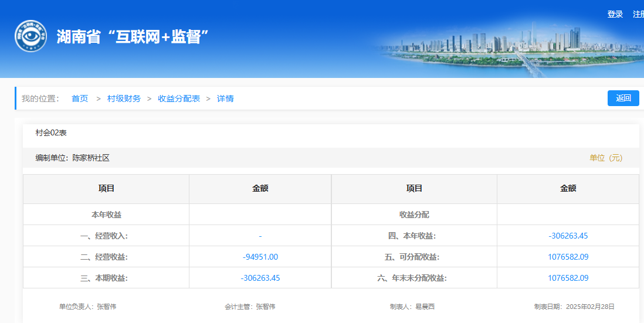
Task: Click the 六、年末未分配收益 row label
Action: pos(412,278)
